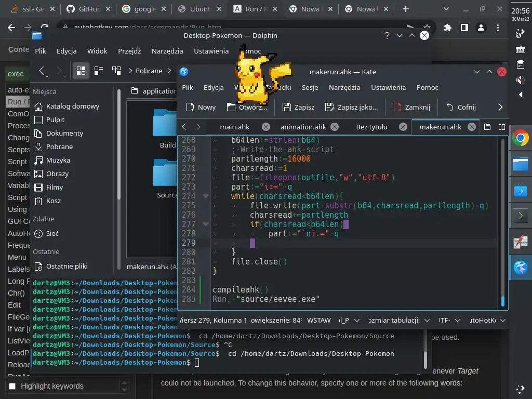Select the makerun.ahk tab
The width and height of the screenshot is (532, 399).
pos(440,127)
